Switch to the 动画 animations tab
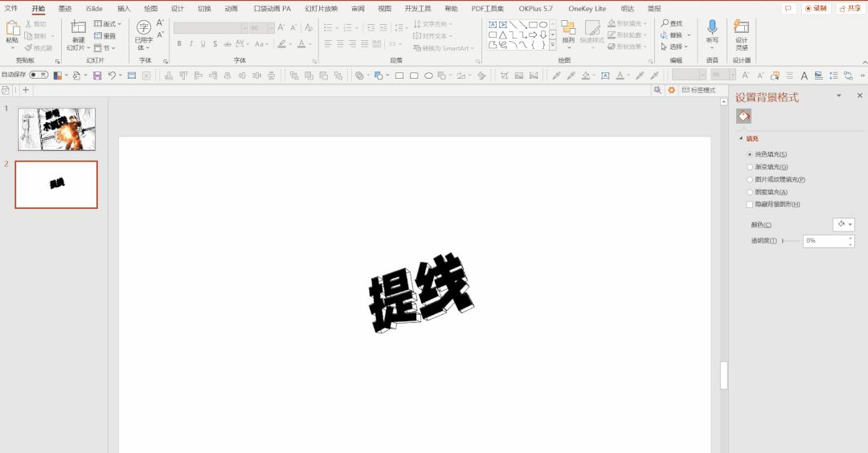868x453 pixels. point(231,8)
